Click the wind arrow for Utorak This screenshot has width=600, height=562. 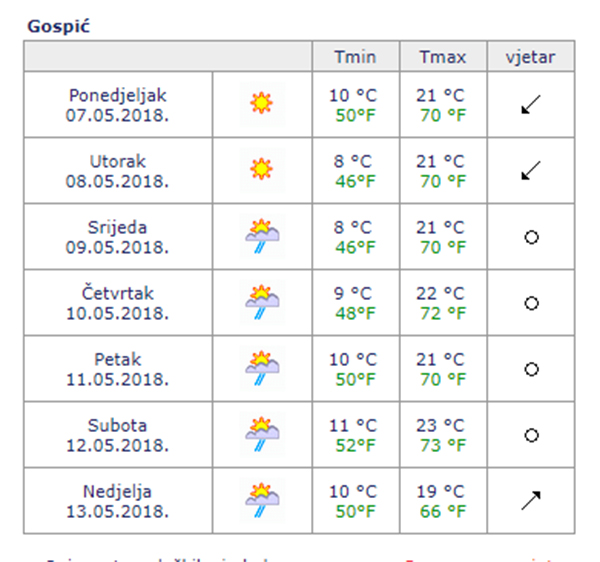(x=531, y=170)
